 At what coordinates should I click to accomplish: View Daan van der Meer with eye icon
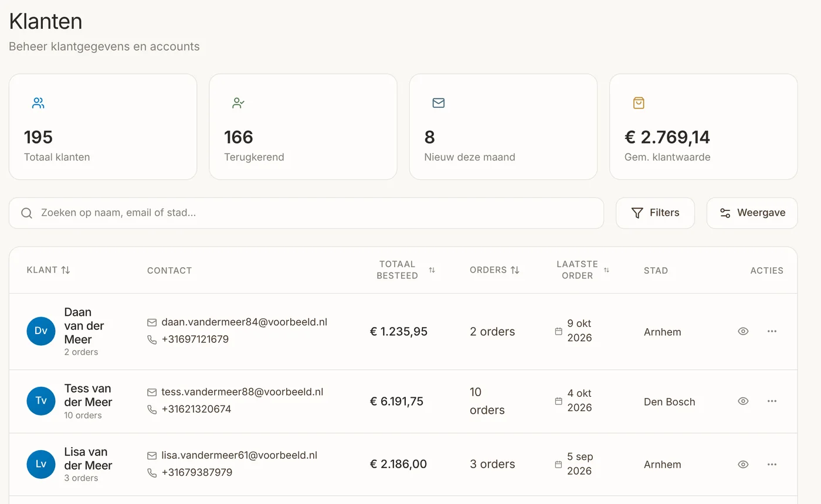743,331
